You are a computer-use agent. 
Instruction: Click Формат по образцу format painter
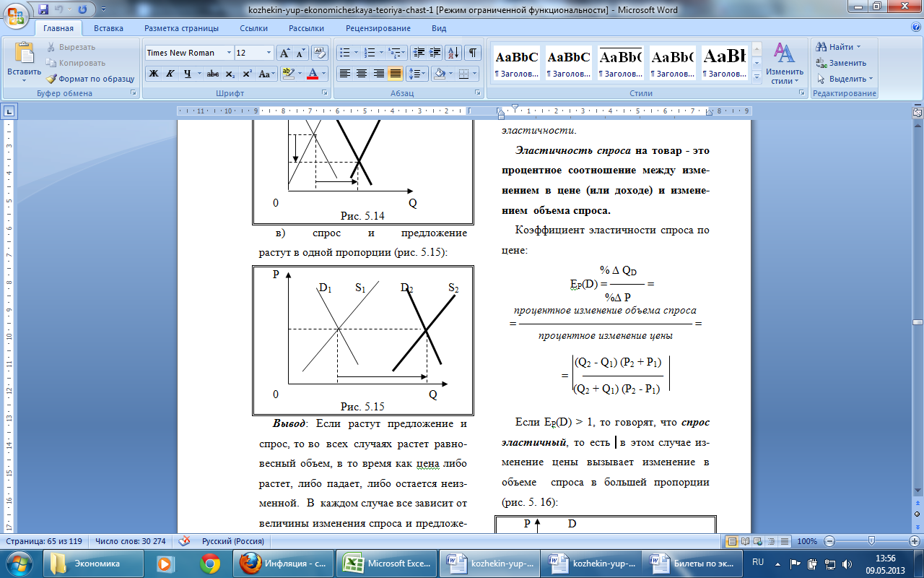(90, 79)
